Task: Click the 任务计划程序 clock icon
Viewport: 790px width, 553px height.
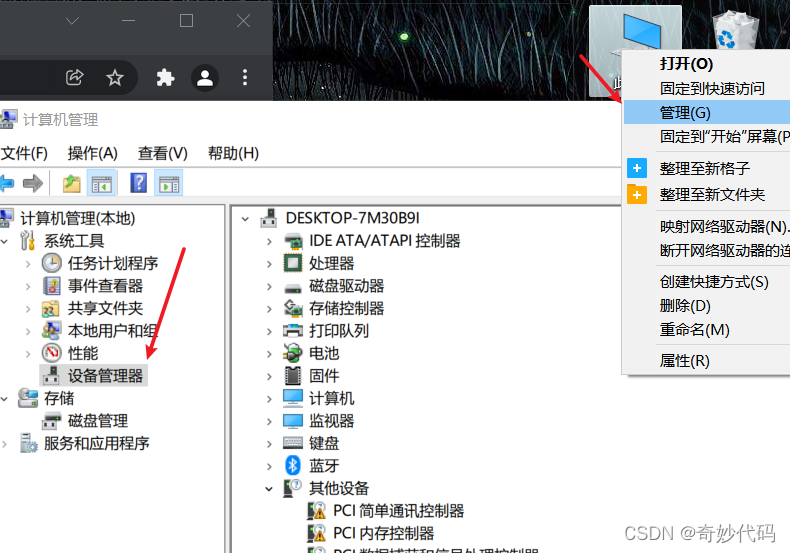Action: coord(51,263)
